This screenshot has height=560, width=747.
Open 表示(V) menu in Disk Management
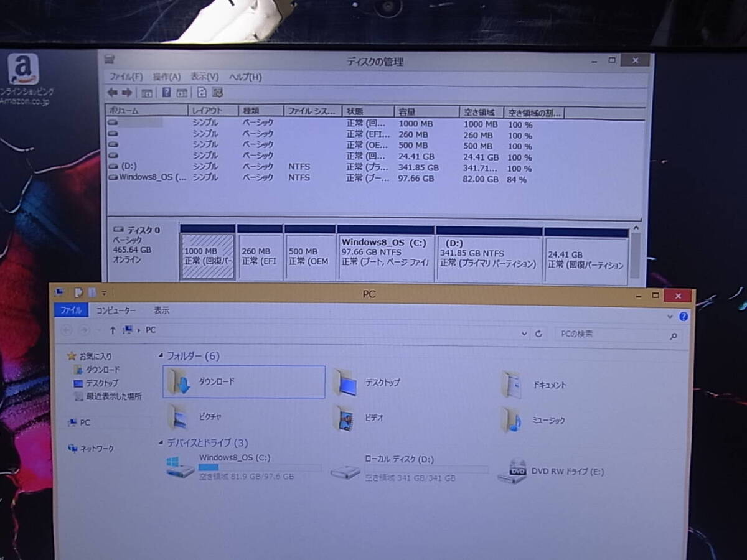205,77
